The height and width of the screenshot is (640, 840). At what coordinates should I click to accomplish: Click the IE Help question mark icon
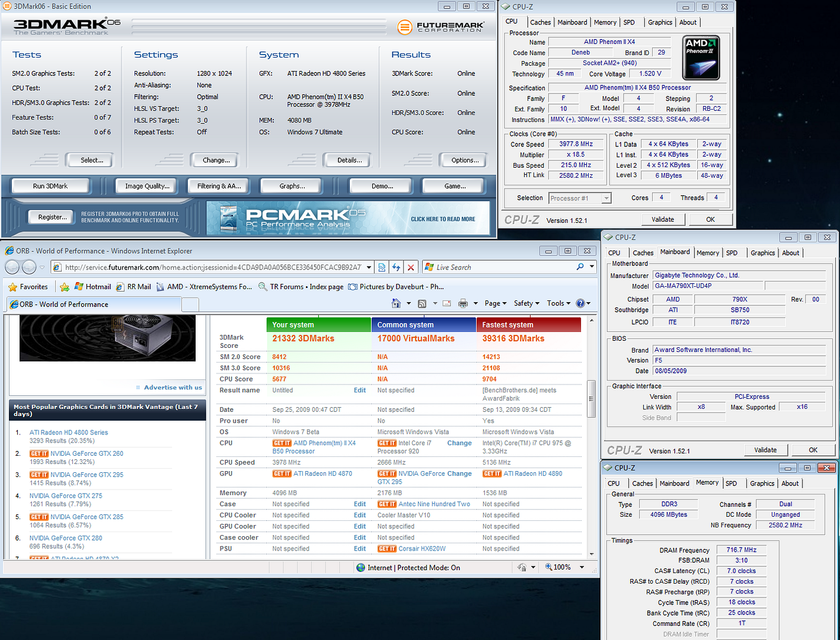580,303
